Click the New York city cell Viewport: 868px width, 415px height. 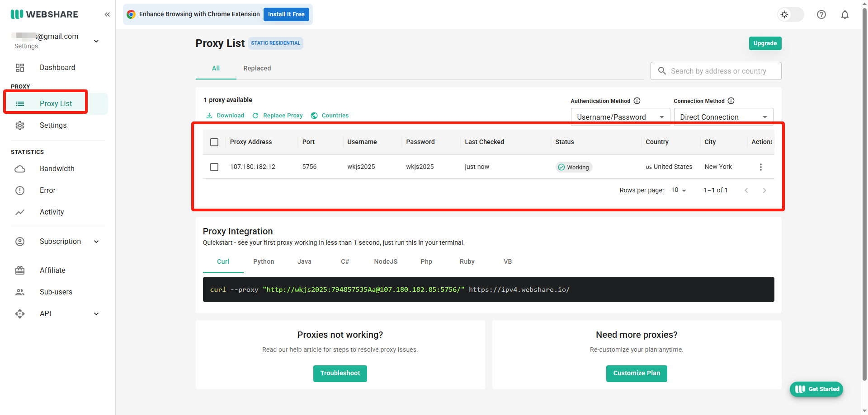coord(718,167)
